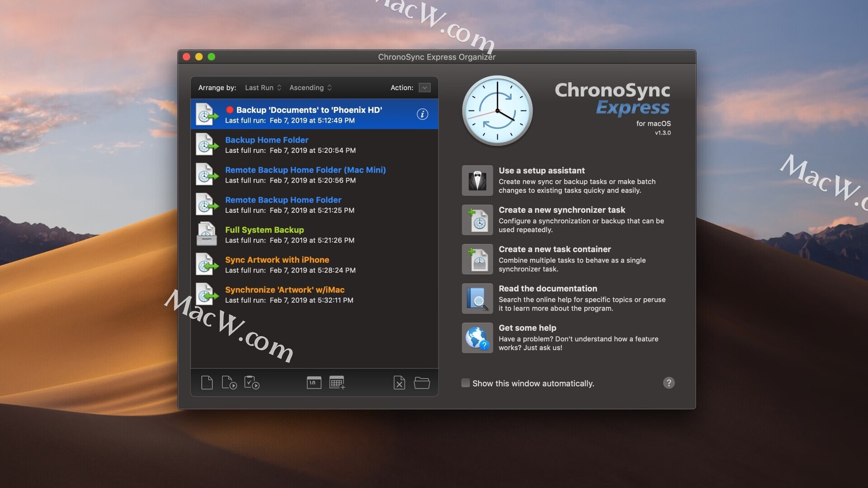Click the open folder icon
This screenshot has height=488, width=868.
tap(422, 383)
